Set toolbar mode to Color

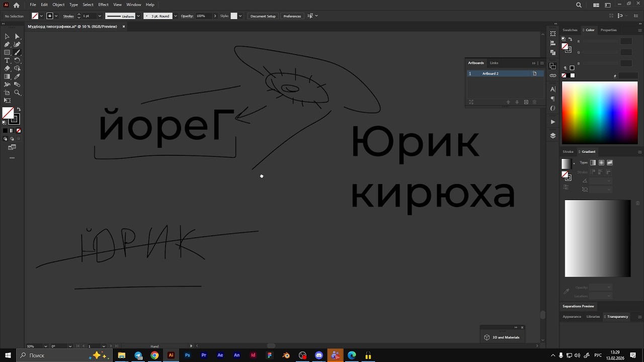click(6, 131)
